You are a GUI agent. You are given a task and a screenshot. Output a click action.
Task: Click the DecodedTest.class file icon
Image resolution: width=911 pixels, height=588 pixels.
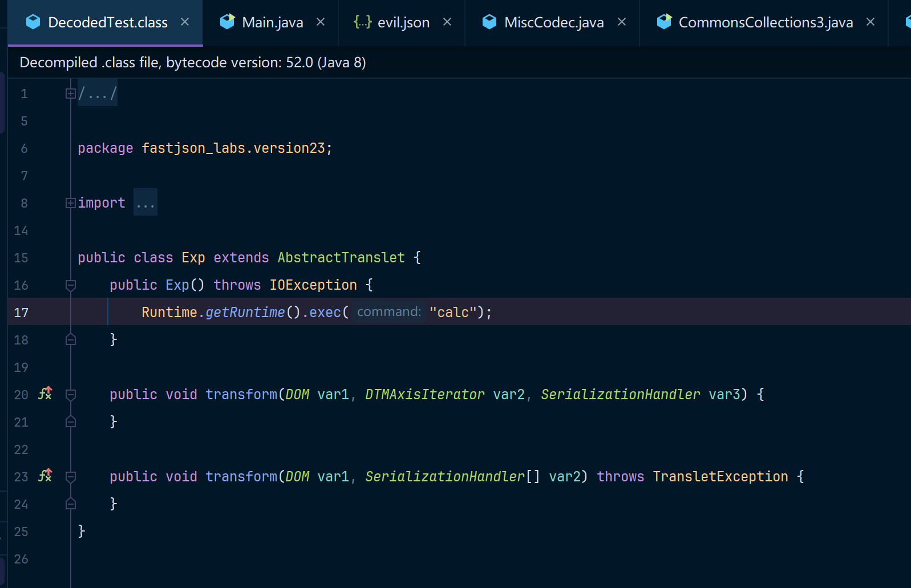tap(33, 22)
